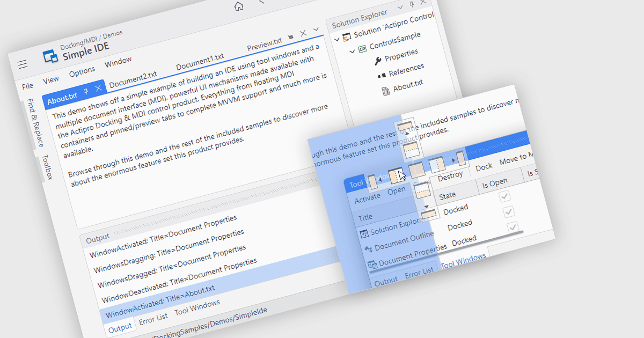This screenshot has width=644, height=338.
Task: Click the Destroy button in the inset view
Action: [x=450, y=176]
